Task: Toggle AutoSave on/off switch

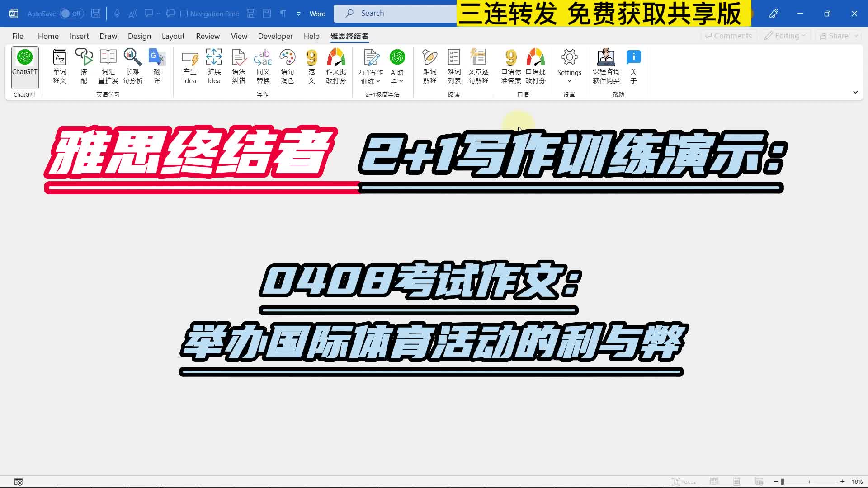Action: click(x=71, y=13)
